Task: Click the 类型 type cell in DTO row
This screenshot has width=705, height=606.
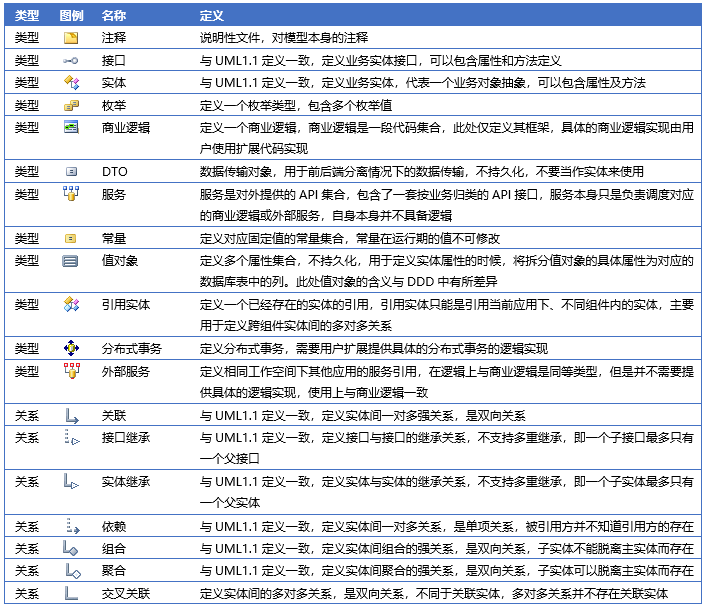Action: coord(27,172)
